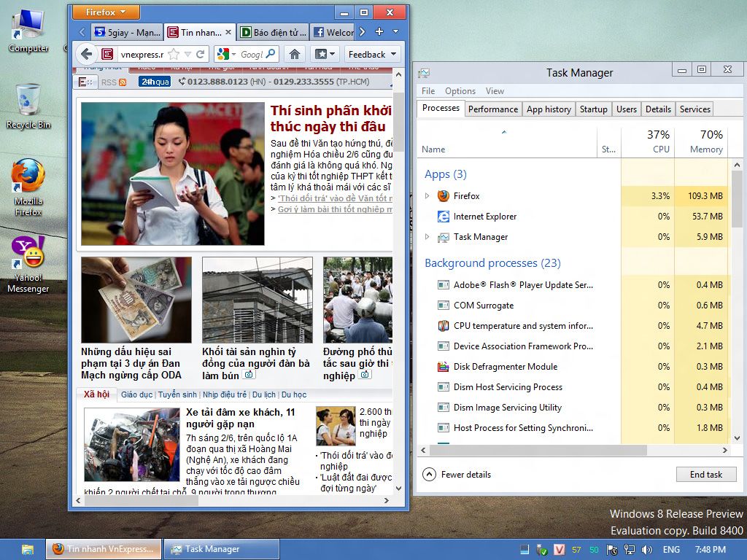This screenshot has height=560, width=747.
Task: Open Xe tải đâm xe khách article
Action: point(241,418)
